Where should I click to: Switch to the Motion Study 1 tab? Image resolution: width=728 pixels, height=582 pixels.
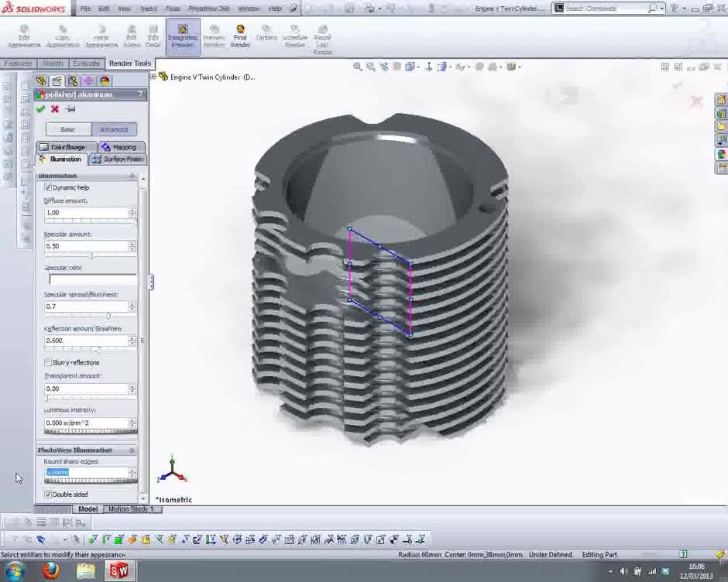132,509
